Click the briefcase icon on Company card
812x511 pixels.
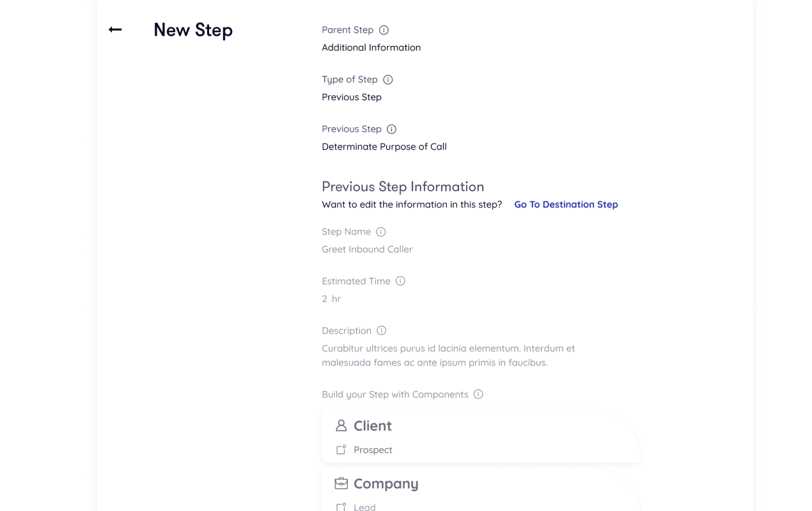pos(341,484)
